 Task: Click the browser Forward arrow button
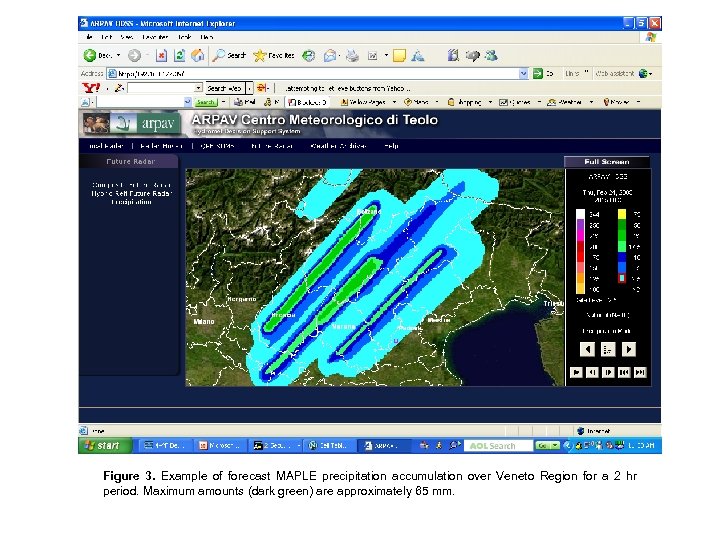134,56
